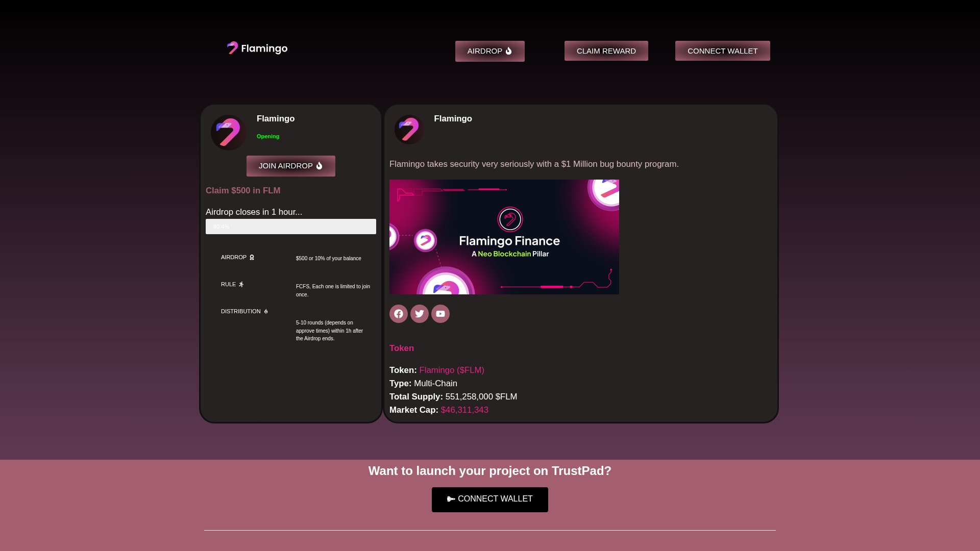The image size is (980, 551).
Task: Open the AIRDROP nav button
Action: click(490, 51)
